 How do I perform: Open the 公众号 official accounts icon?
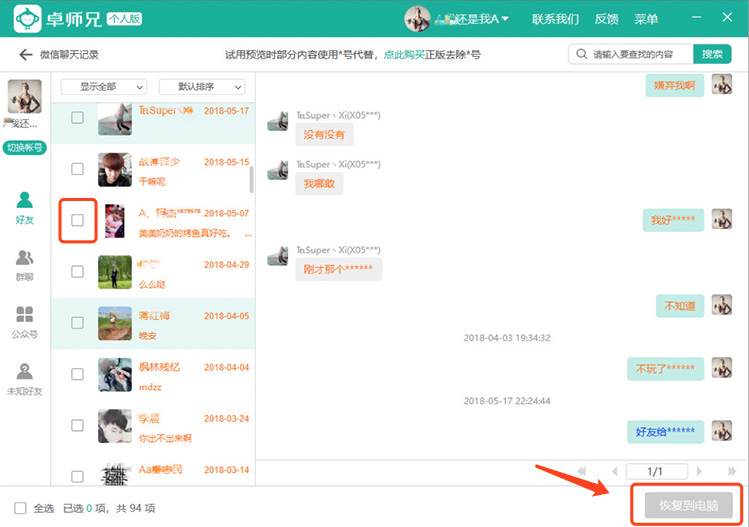pos(25,322)
